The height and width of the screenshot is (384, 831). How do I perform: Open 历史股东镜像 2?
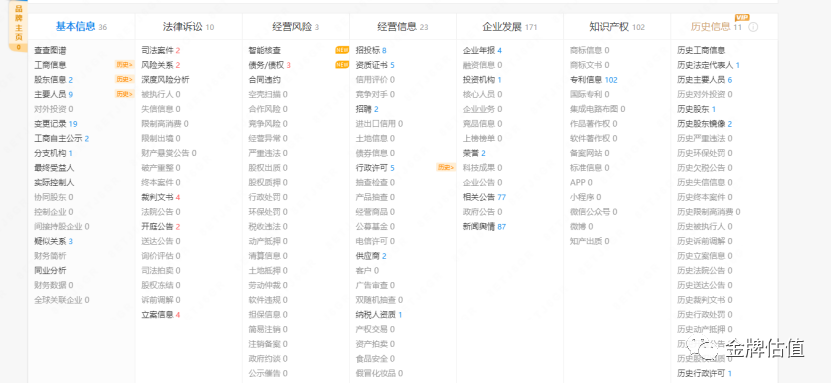tap(705, 124)
